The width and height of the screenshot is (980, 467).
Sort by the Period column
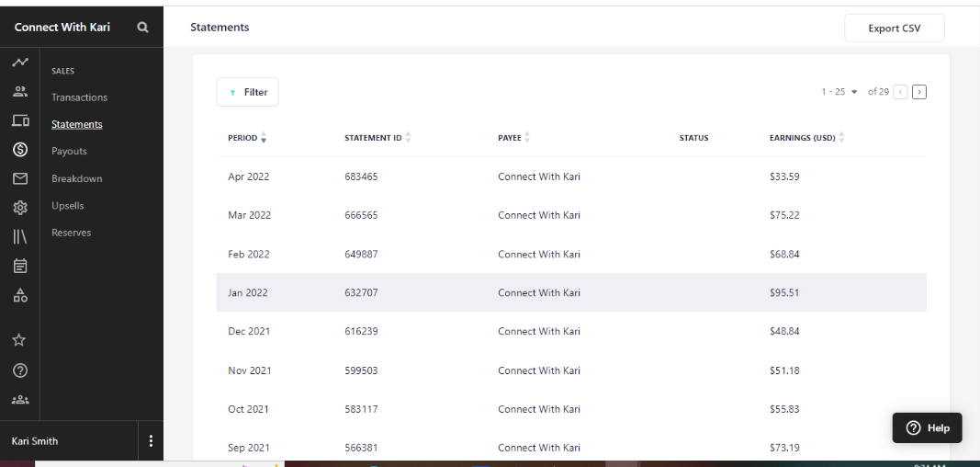click(247, 138)
